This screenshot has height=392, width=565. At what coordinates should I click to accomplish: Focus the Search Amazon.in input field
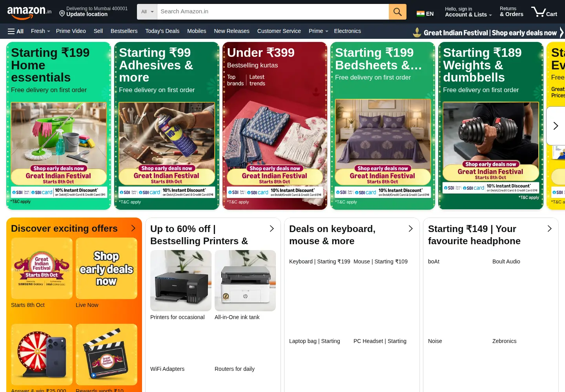coord(273,12)
